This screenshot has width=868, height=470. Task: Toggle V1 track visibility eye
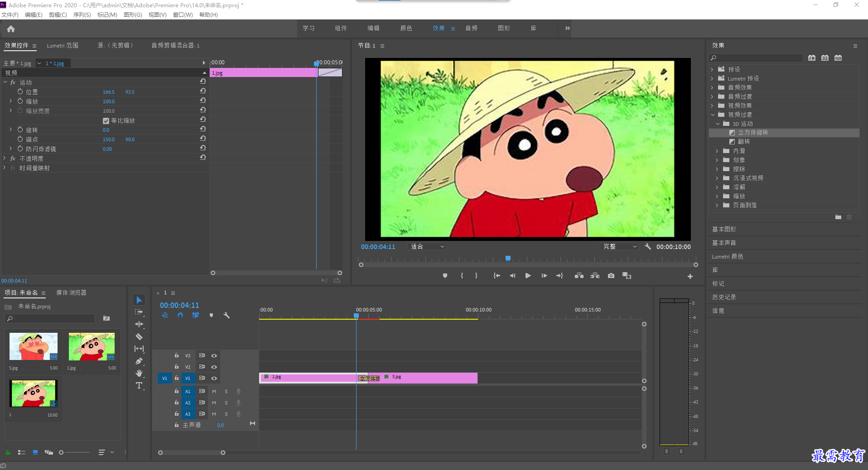click(214, 378)
